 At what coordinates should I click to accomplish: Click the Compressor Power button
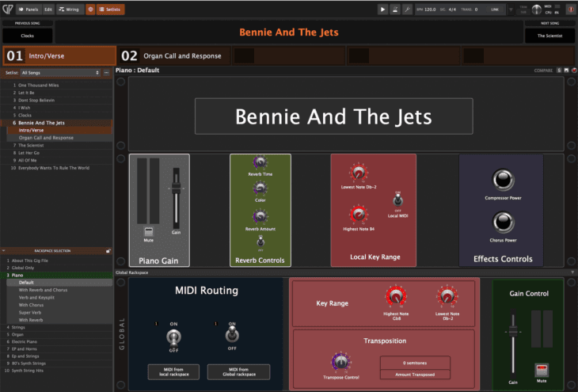(500, 181)
